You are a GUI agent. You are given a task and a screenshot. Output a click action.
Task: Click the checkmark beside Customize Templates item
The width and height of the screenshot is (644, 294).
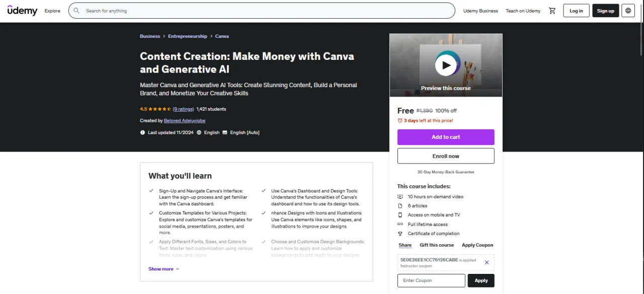click(x=151, y=213)
